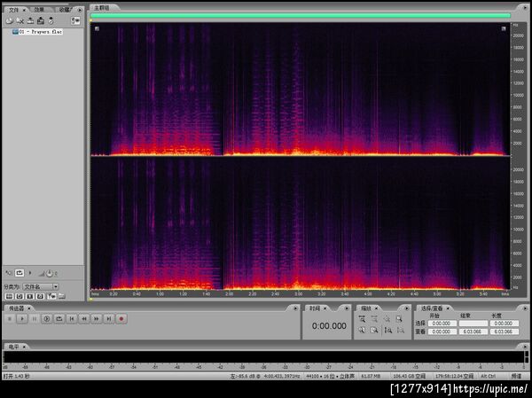Toggle the Files panel options display button
The width and height of the screenshot is (532, 398).
pyautogui.click(x=75, y=20)
